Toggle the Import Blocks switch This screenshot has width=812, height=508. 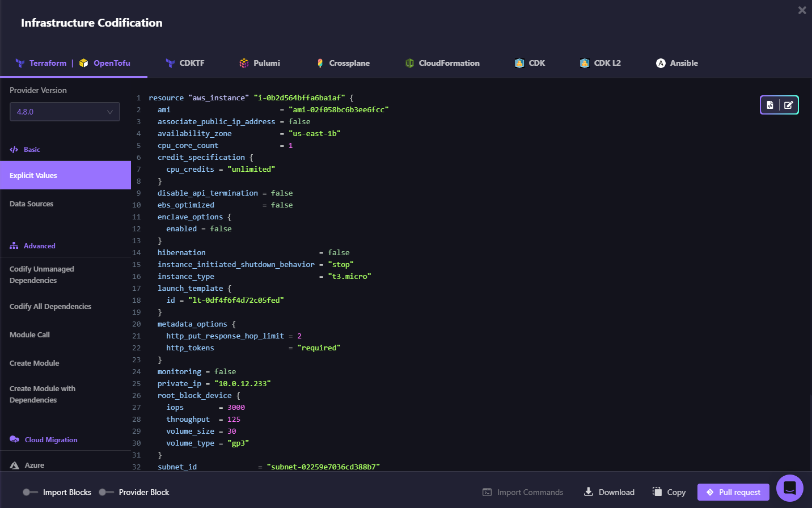[x=30, y=492]
